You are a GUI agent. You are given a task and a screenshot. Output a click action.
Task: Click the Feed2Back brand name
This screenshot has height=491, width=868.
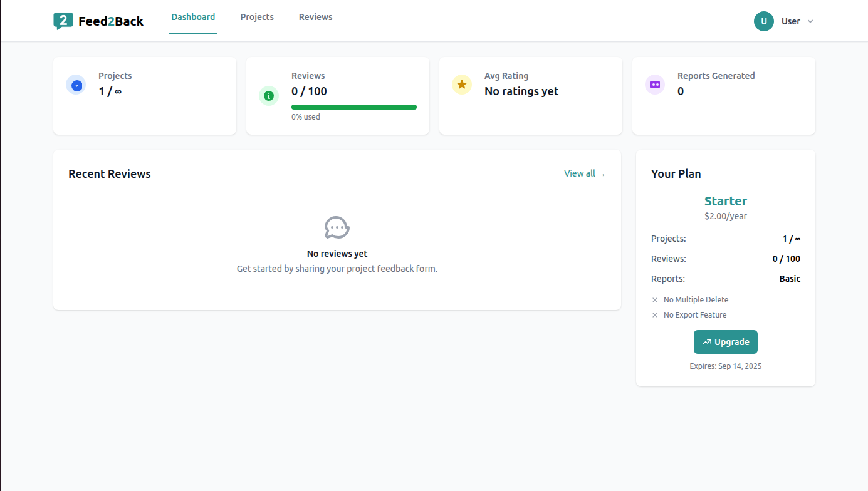pos(111,21)
